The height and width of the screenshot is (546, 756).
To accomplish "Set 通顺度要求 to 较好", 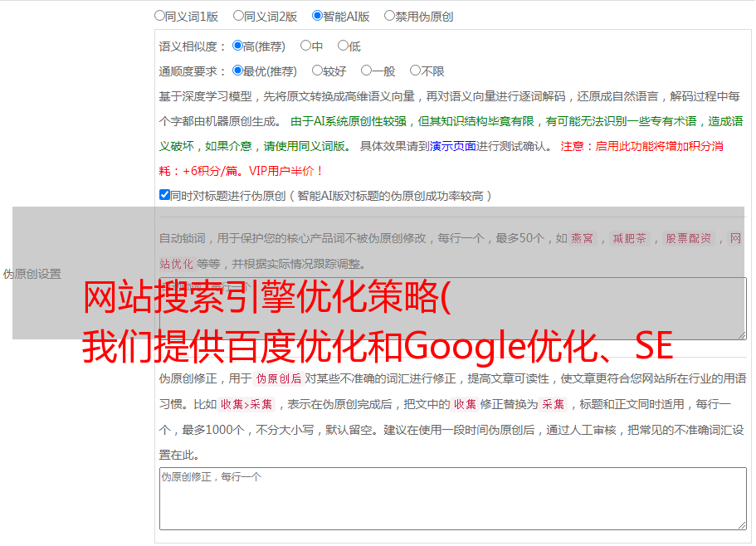I will coord(317,71).
